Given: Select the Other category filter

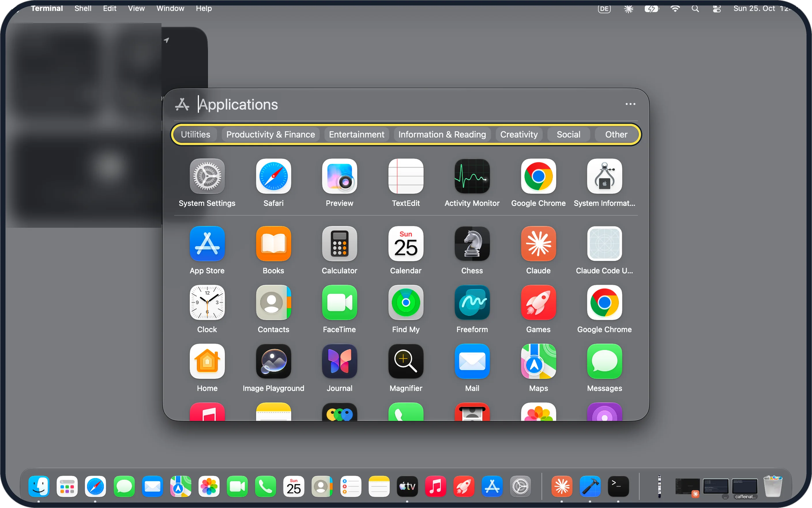Looking at the screenshot, I should pos(616,134).
